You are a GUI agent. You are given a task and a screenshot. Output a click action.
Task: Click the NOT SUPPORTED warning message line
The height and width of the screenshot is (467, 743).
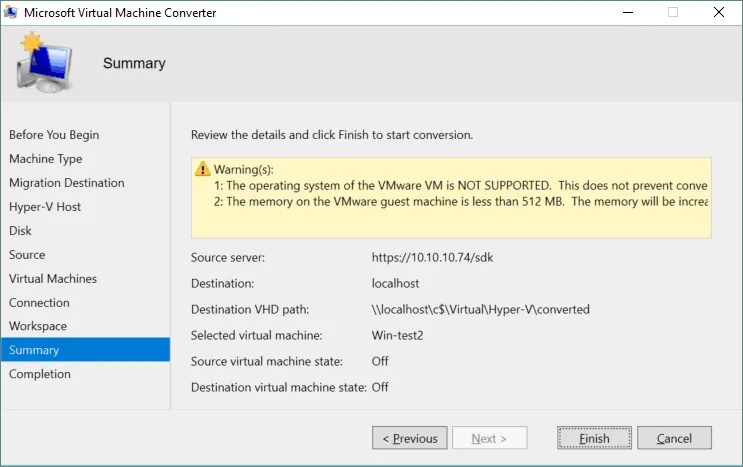[x=461, y=185]
